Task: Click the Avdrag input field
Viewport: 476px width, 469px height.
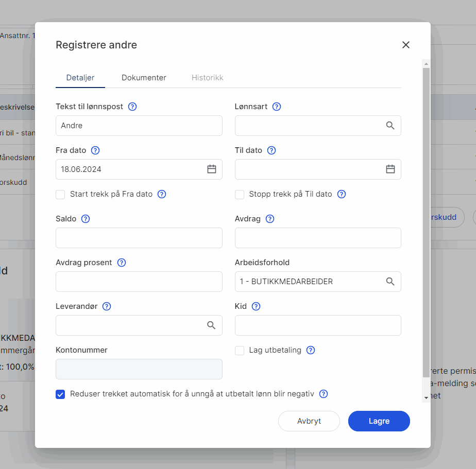Action: 318,238
